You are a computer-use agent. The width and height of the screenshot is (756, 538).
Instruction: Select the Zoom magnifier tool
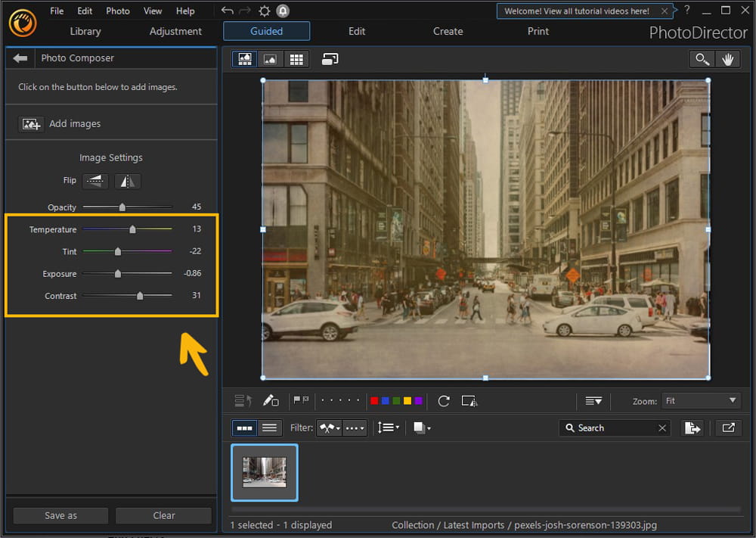tap(701, 59)
